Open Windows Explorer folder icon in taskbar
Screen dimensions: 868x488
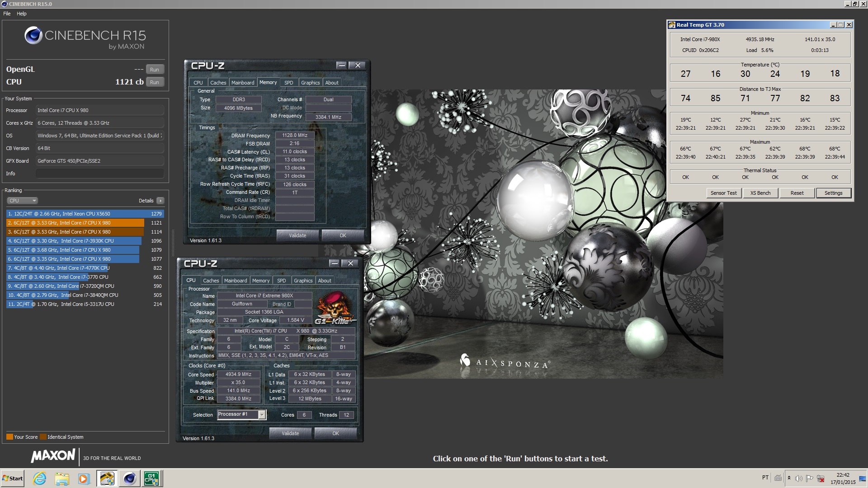[x=62, y=479]
